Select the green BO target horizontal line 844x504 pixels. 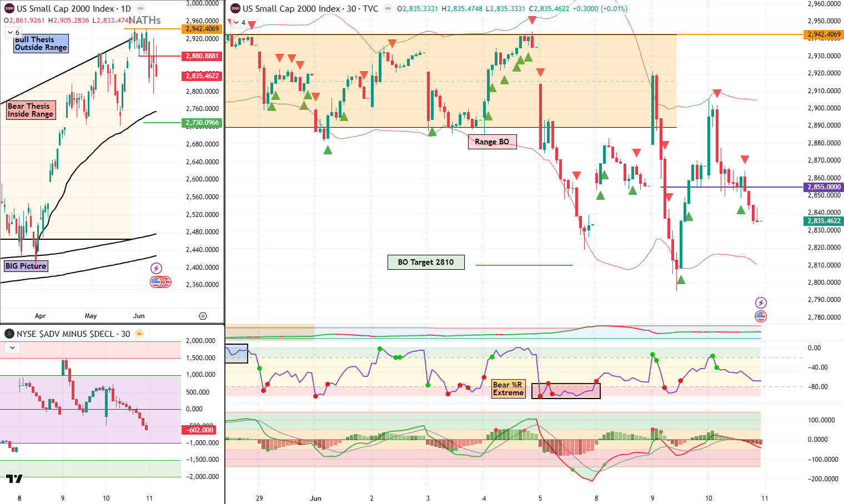[524, 265]
